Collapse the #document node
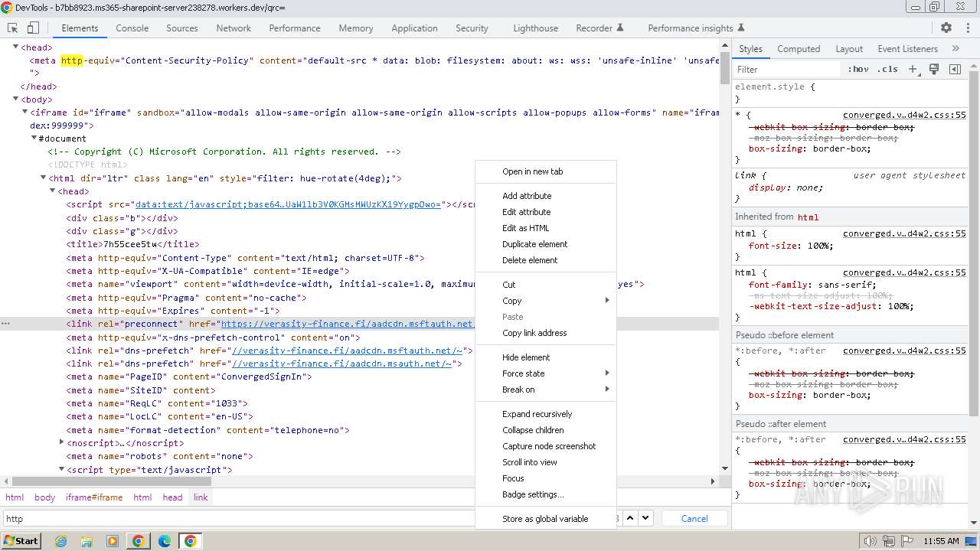Screen dimensions: 980x551 pyautogui.click(x=34, y=139)
